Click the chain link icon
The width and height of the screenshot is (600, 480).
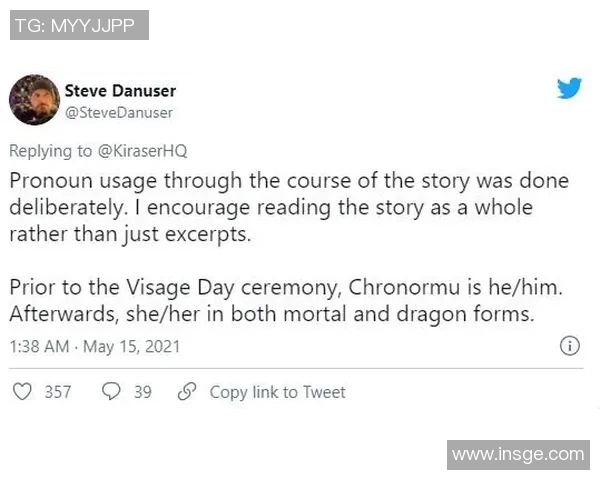pyautogui.click(x=186, y=392)
